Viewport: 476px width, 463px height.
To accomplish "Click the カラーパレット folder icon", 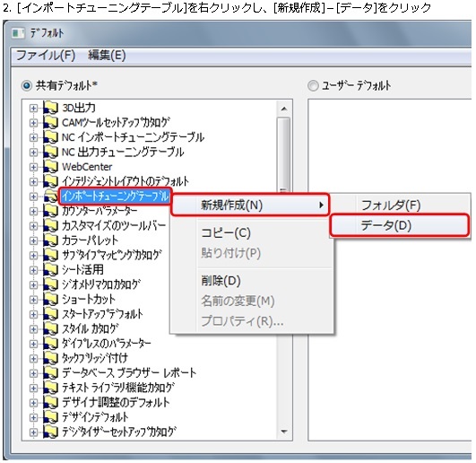I will coord(50,240).
